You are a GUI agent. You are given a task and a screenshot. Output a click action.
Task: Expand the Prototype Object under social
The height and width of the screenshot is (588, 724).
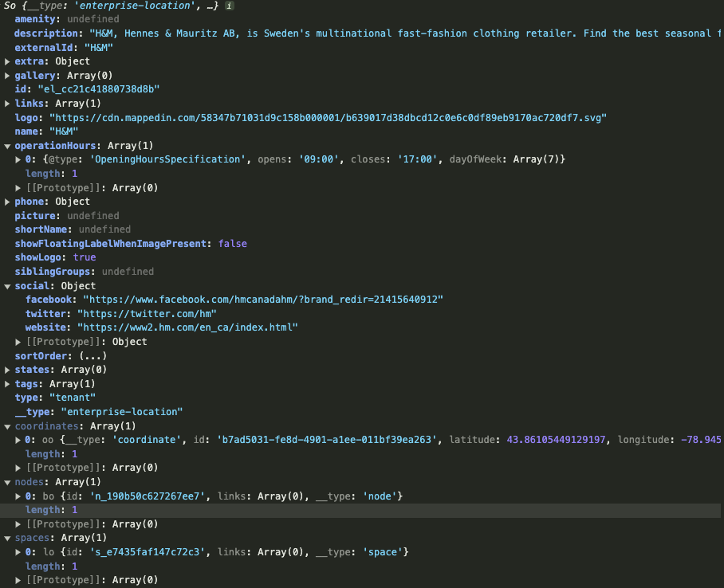coord(19,342)
